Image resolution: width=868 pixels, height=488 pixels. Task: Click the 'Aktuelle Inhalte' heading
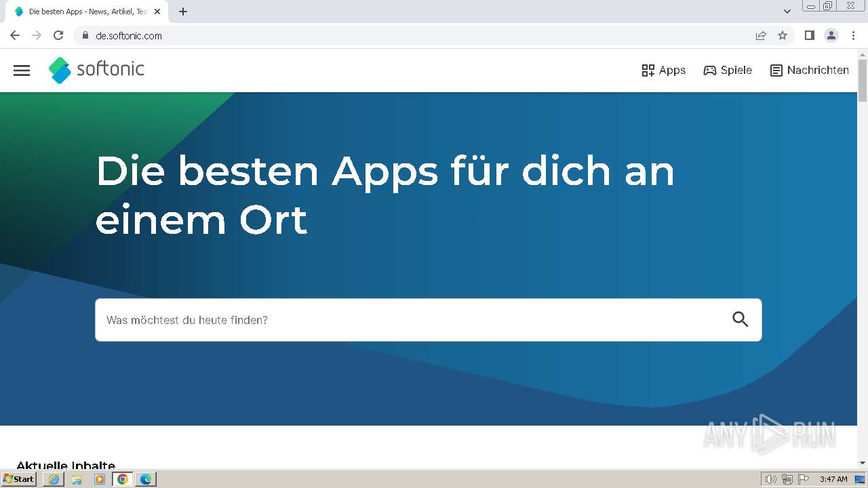[x=66, y=465]
